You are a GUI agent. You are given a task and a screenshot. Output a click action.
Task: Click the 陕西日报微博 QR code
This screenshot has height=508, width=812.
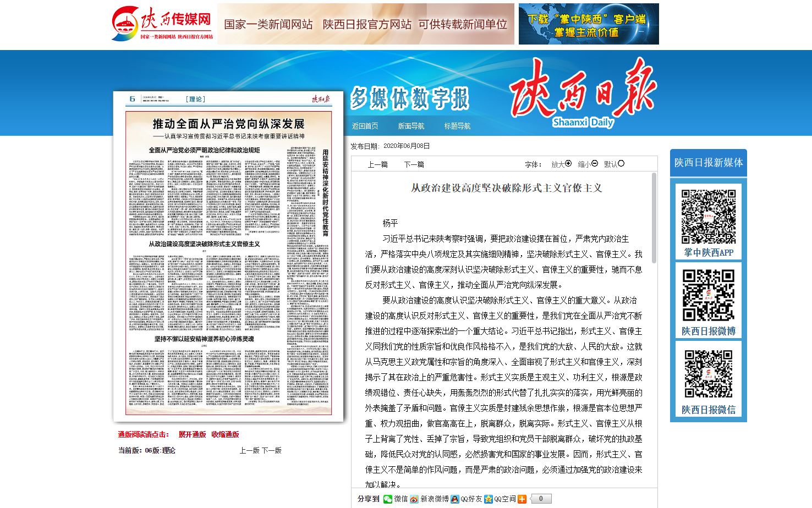[709, 295]
